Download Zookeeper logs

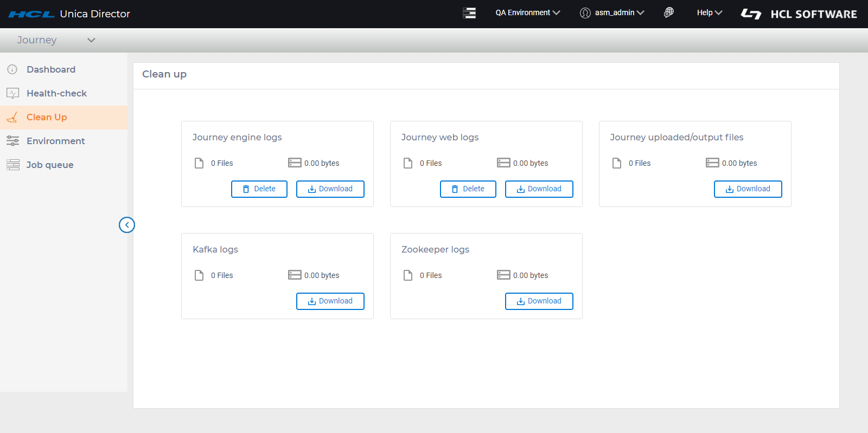coord(539,301)
